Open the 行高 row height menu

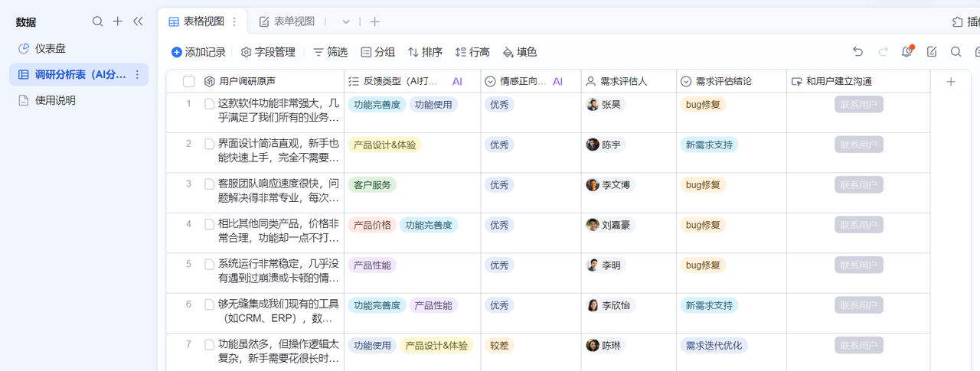[x=472, y=52]
